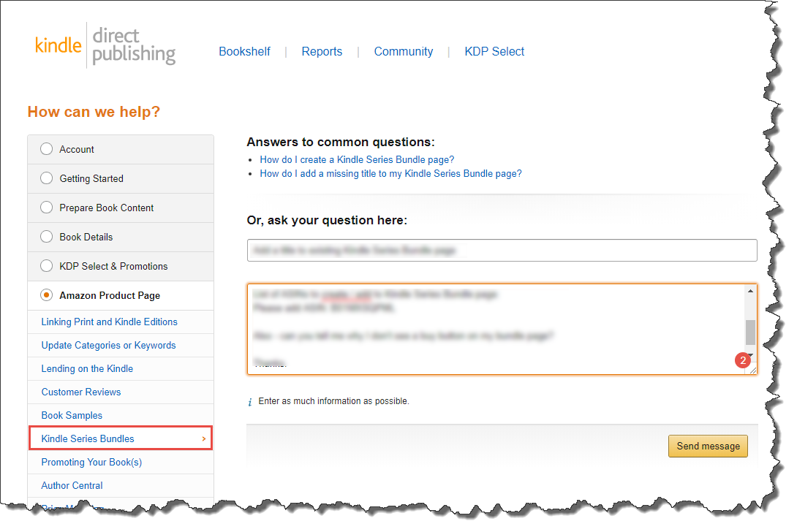Choose the Book Details radio button

(x=46, y=237)
